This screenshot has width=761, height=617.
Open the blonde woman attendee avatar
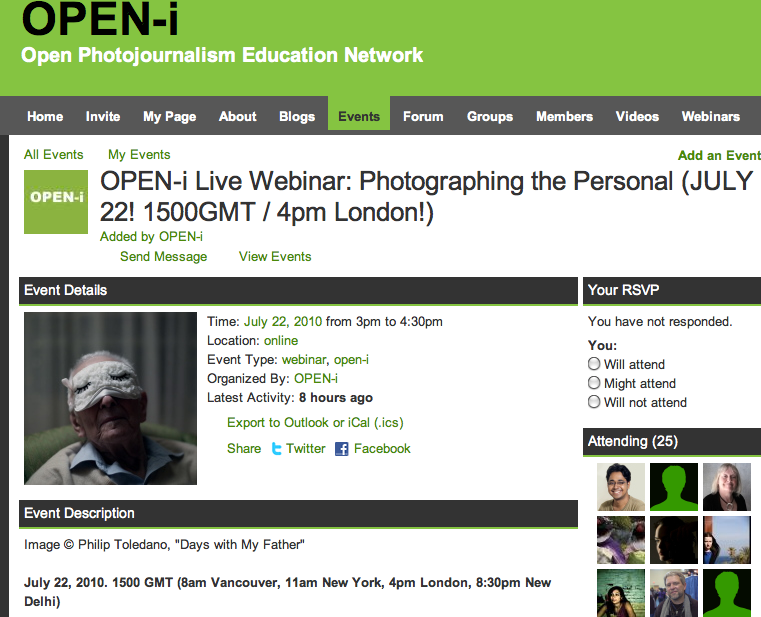coord(727,486)
